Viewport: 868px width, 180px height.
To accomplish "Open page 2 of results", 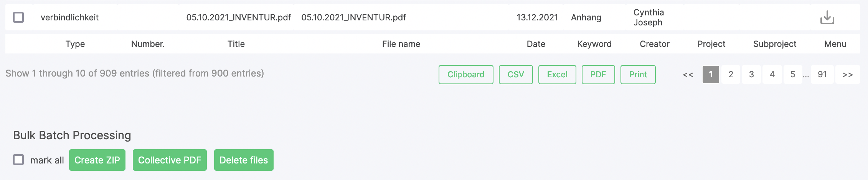I will click(731, 75).
